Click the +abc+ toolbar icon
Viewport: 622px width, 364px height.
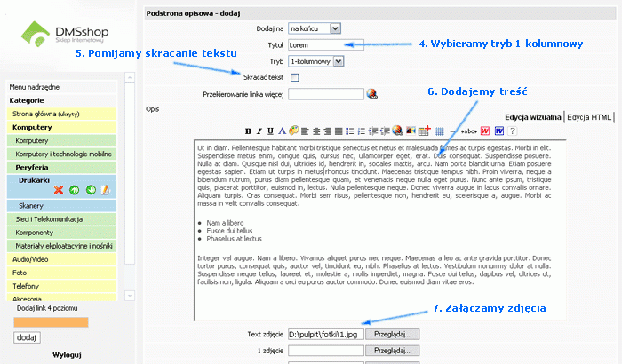point(469,131)
